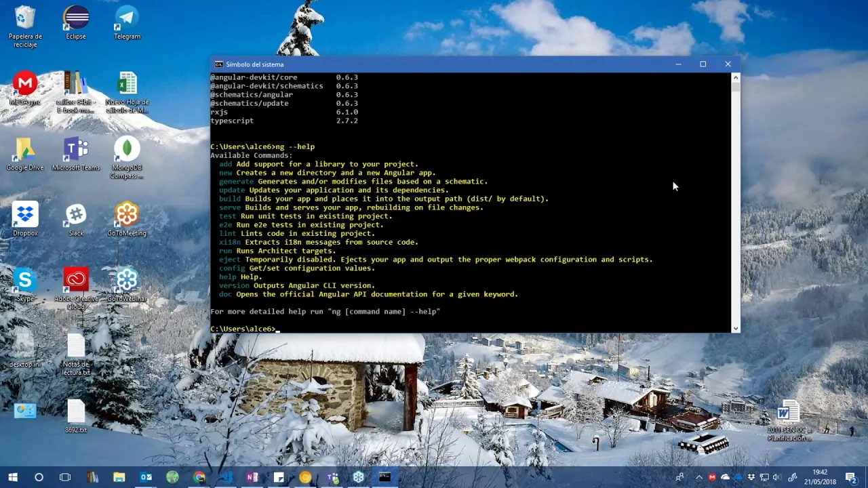Select the GoToWebinar desktop shortcut
Screen dimensions: 868x488
[127, 285]
